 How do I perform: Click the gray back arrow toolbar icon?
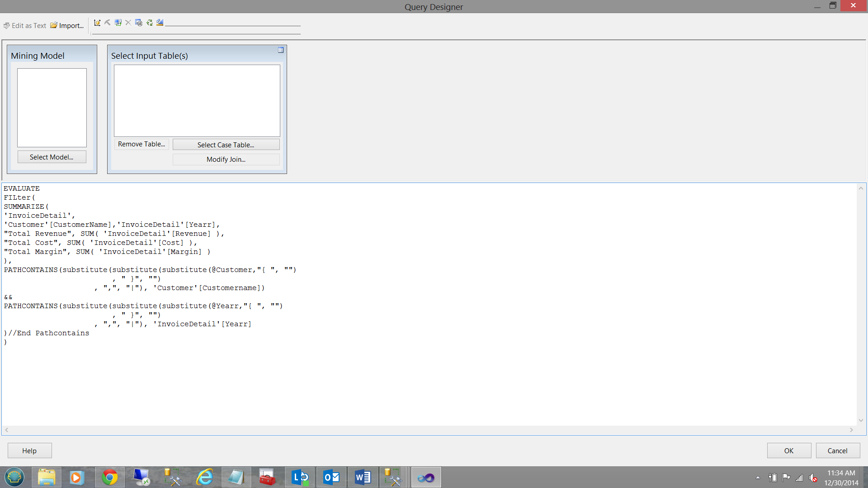(108, 23)
